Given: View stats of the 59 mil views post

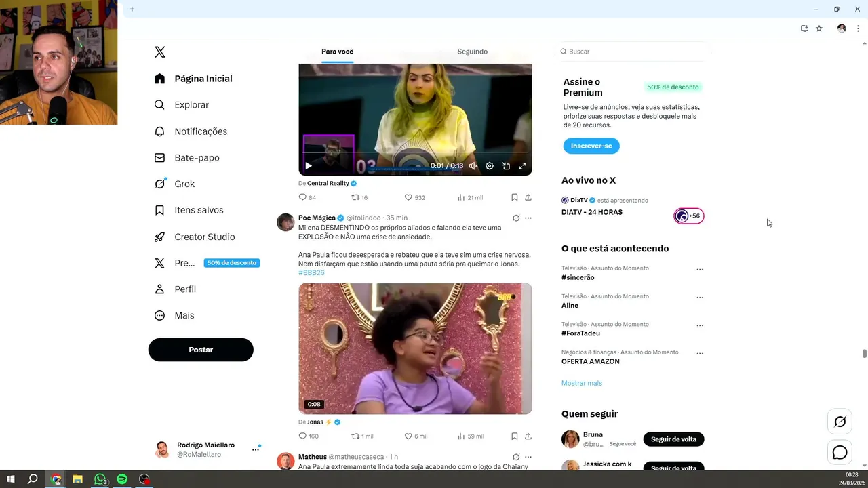Looking at the screenshot, I should 471,436.
